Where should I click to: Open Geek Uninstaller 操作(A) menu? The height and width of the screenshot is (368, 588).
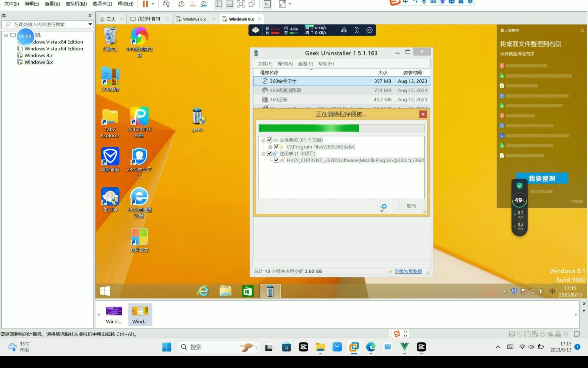point(285,64)
